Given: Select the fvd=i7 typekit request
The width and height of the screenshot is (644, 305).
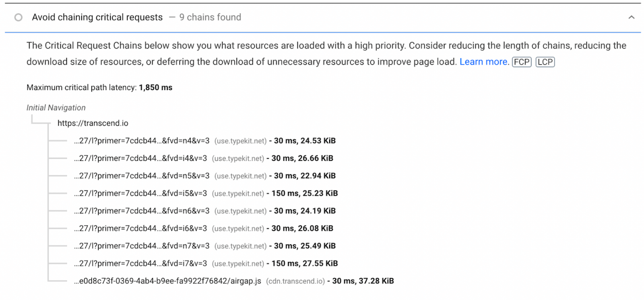Looking at the screenshot, I should (x=140, y=264).
